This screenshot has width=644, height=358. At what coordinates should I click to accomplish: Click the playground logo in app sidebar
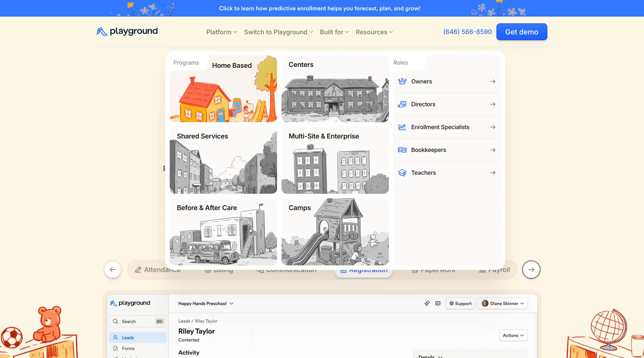[130, 303]
